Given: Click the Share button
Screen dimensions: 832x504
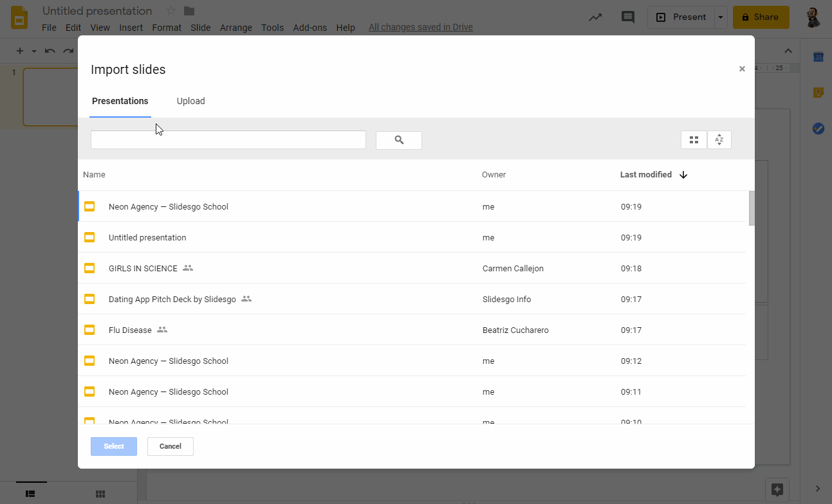Looking at the screenshot, I should tap(761, 17).
